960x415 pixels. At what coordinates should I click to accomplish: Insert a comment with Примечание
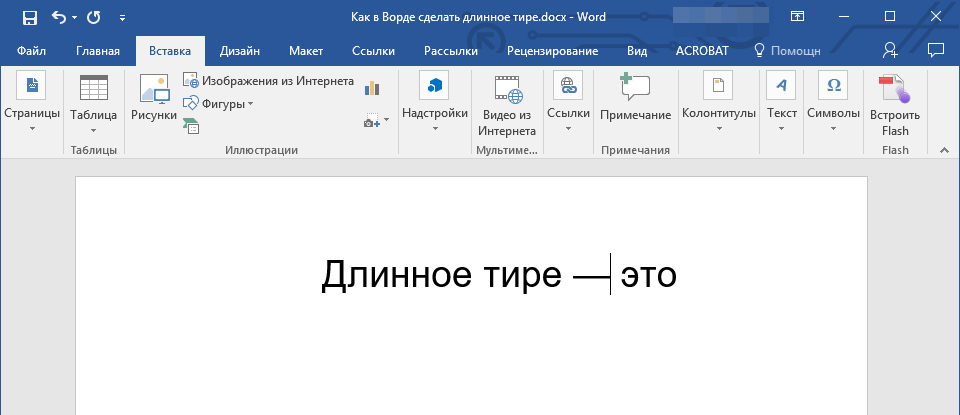(635, 98)
